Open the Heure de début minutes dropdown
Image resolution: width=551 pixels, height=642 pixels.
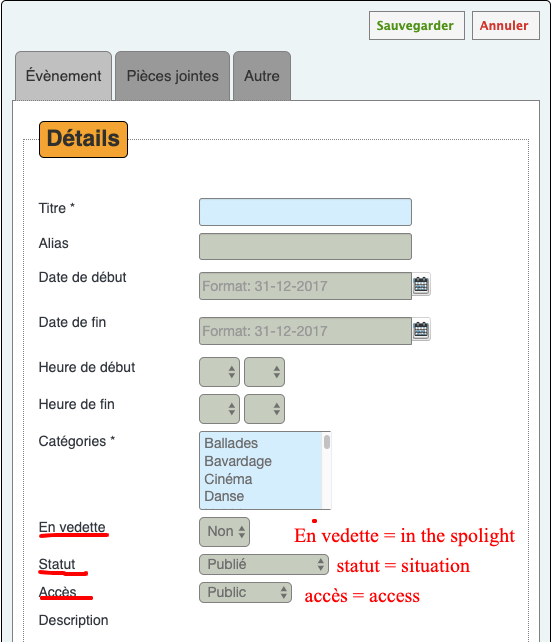[x=264, y=372]
